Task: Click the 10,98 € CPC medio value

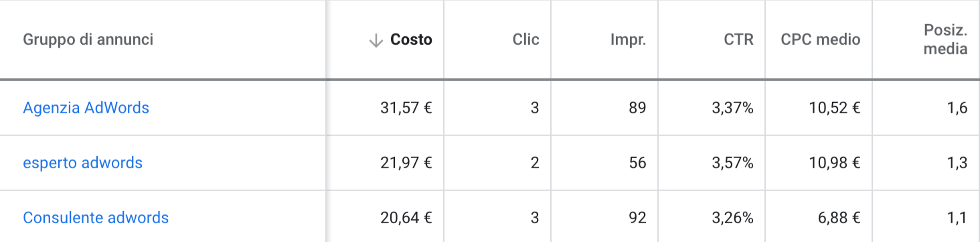Action: (834, 163)
